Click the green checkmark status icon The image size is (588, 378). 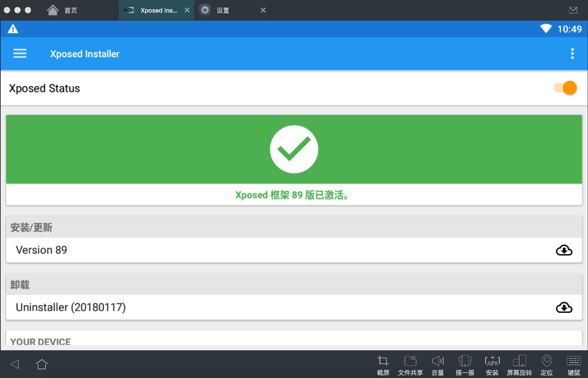point(294,149)
